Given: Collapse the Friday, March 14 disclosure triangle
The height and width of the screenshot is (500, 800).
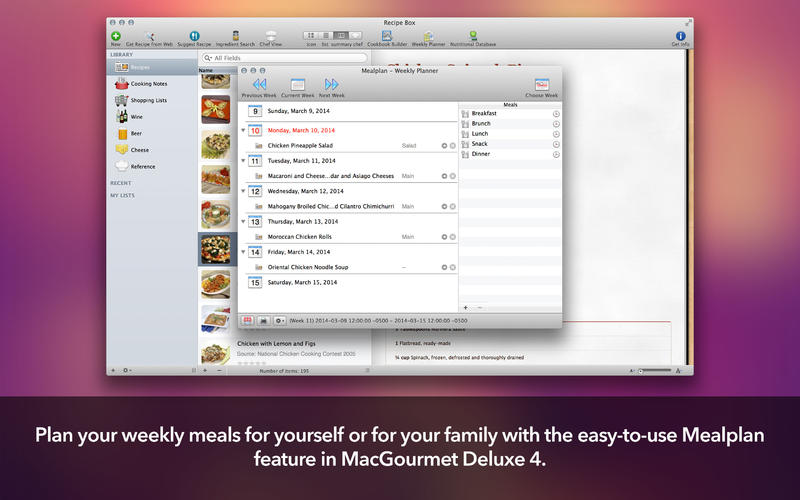Looking at the screenshot, I should [243, 252].
